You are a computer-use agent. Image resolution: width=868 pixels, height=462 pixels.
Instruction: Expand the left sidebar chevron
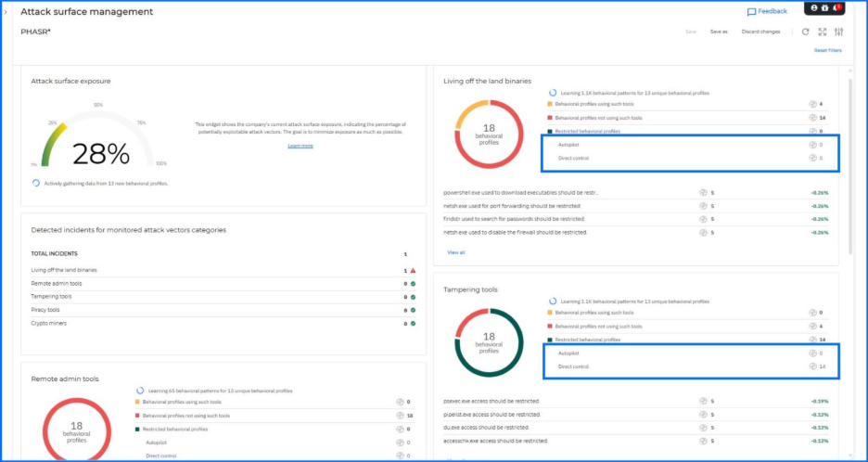click(x=6, y=12)
